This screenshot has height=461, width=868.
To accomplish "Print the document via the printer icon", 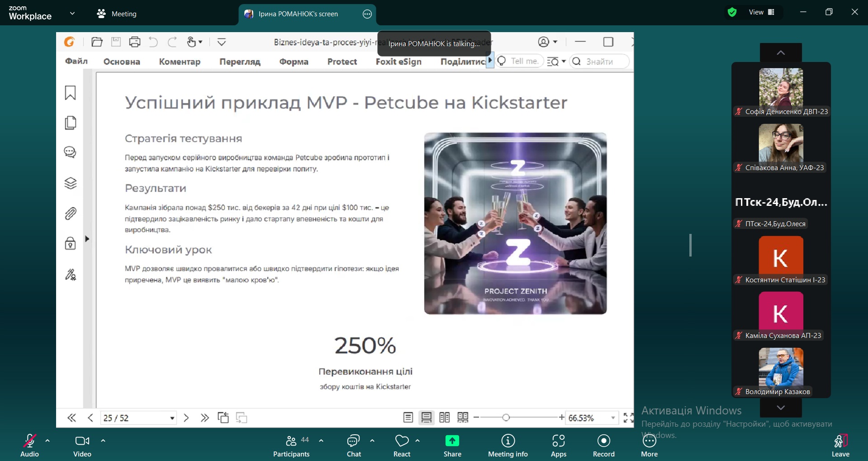I will (x=134, y=42).
